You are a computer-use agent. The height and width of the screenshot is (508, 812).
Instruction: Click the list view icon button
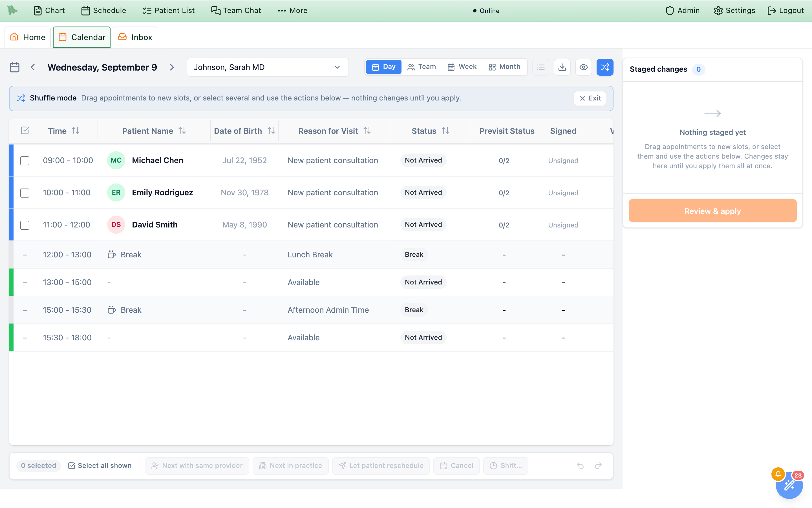pos(540,67)
